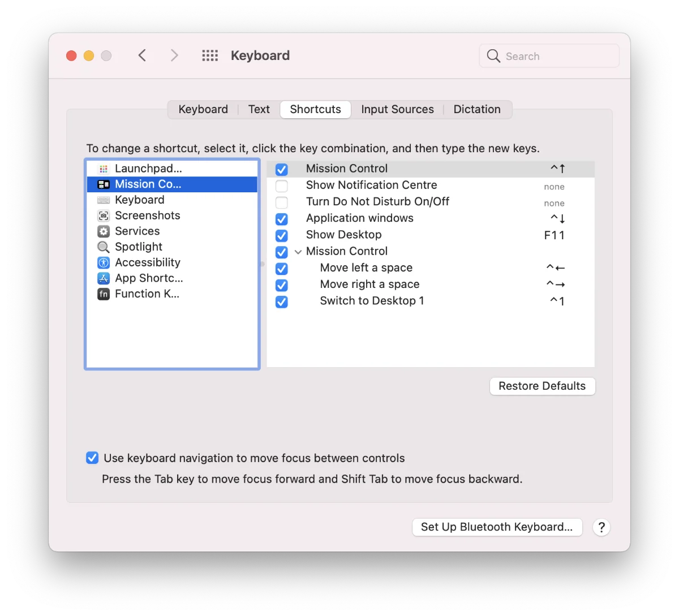This screenshot has width=679, height=616.
Task: Select the Launchpad category row
Action: 172,169
